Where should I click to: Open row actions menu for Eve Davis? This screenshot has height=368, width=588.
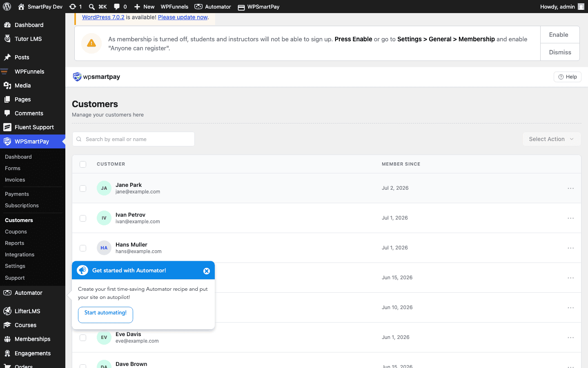tap(571, 338)
